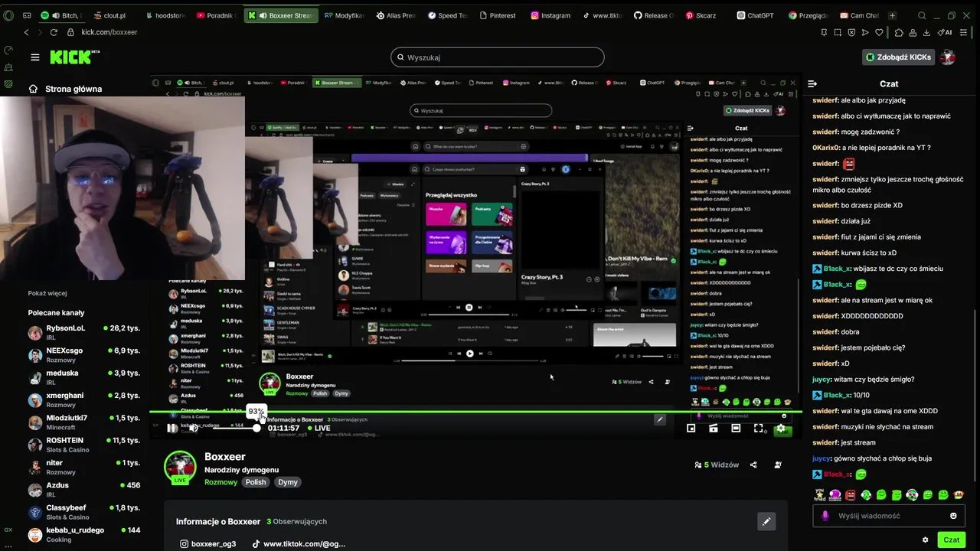Viewport: 980px width, 551px height.
Task: Adjust the volume slider handle at 93%
Action: pos(256,428)
